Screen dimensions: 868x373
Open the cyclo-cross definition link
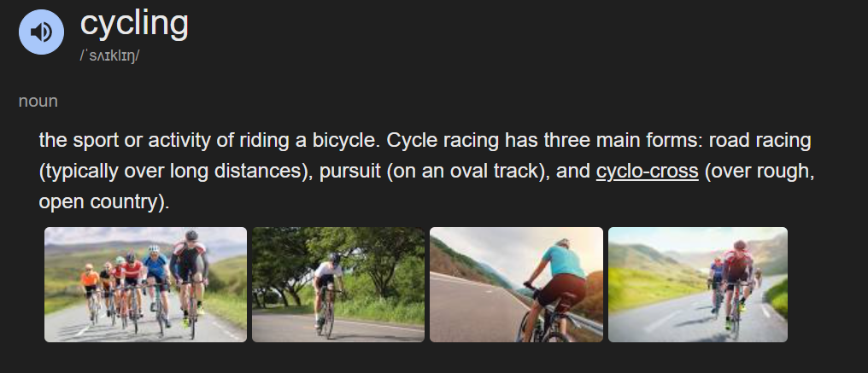(647, 171)
